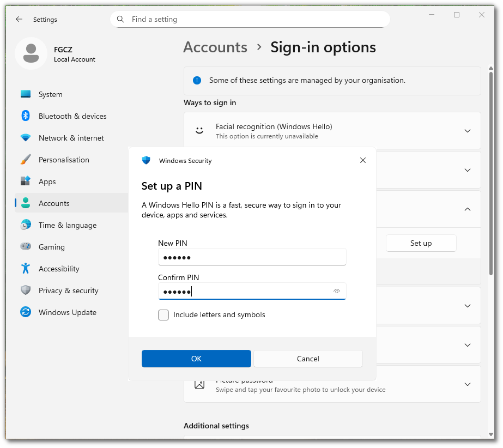The height and width of the screenshot is (448, 503).
Task: Click the Accounts person icon in sidebar
Action: [26, 203]
